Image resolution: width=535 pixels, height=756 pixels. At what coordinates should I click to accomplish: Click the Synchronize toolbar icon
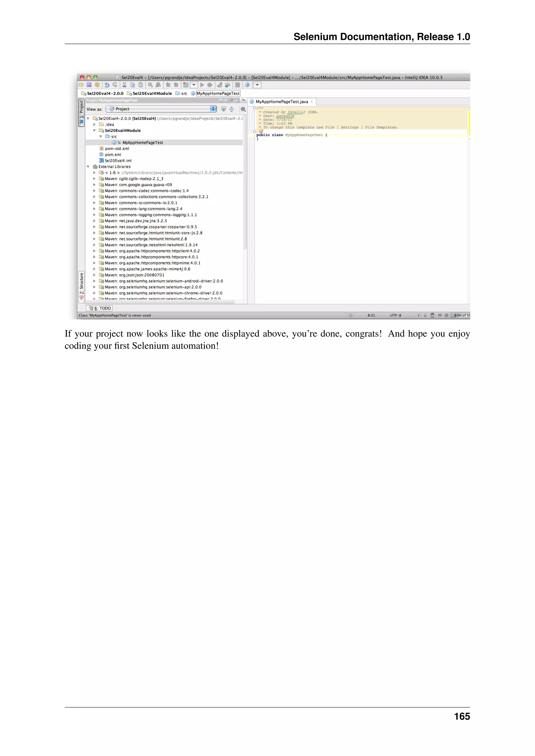point(97,85)
